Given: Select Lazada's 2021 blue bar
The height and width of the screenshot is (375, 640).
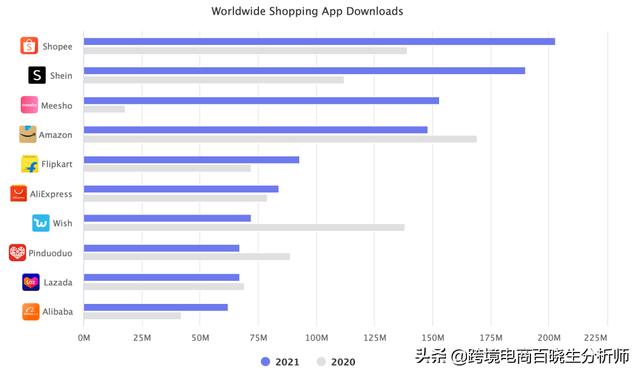Looking at the screenshot, I should tap(161, 277).
